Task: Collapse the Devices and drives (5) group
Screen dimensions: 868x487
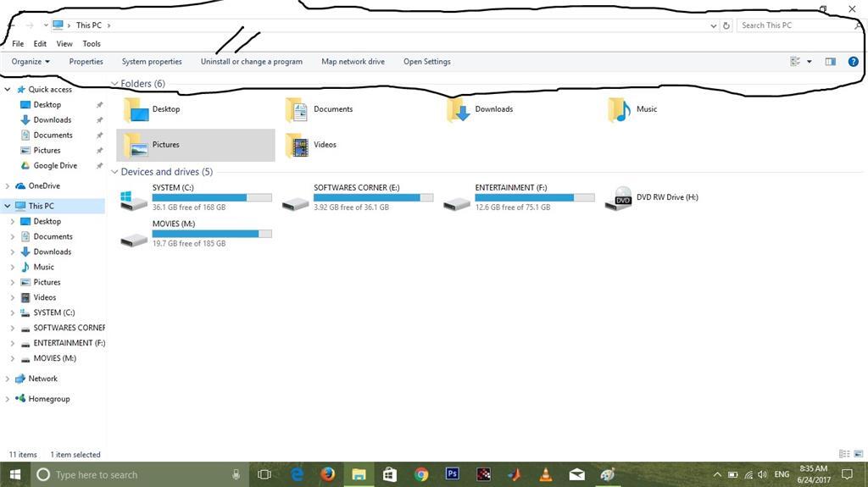Action: [114, 172]
